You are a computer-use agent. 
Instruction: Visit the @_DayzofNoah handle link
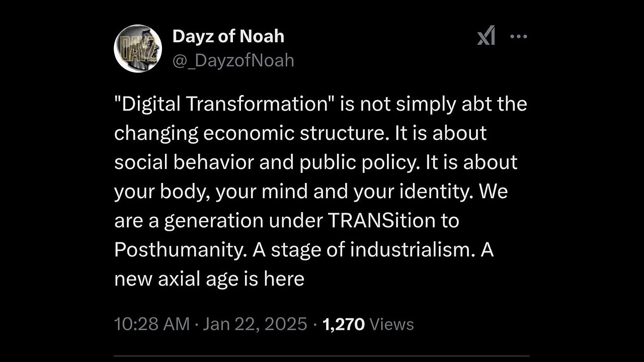coord(233,60)
